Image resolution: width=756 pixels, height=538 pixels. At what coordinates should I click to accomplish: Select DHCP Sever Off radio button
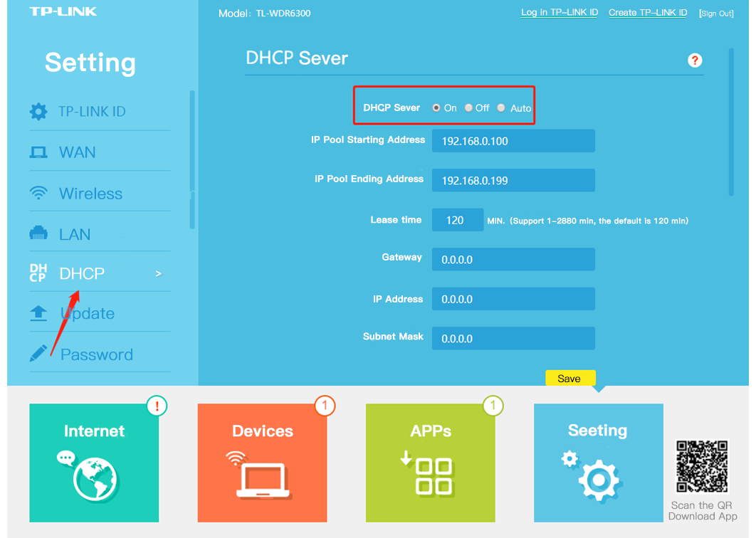point(468,107)
